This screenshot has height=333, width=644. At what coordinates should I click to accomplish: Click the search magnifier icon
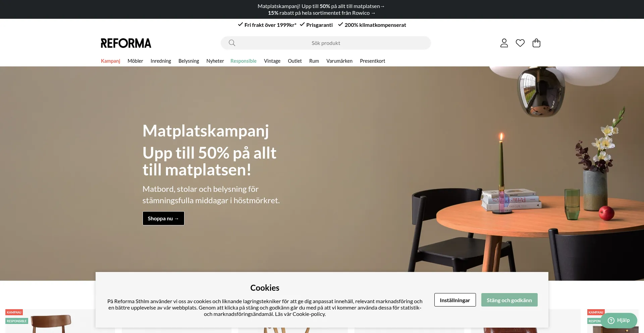[x=232, y=43]
